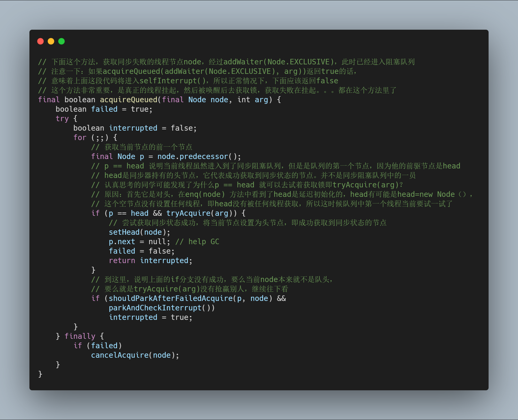Click 'p.next = null;' statement
Viewport: 518px width, 420px height.
[x=139, y=242]
